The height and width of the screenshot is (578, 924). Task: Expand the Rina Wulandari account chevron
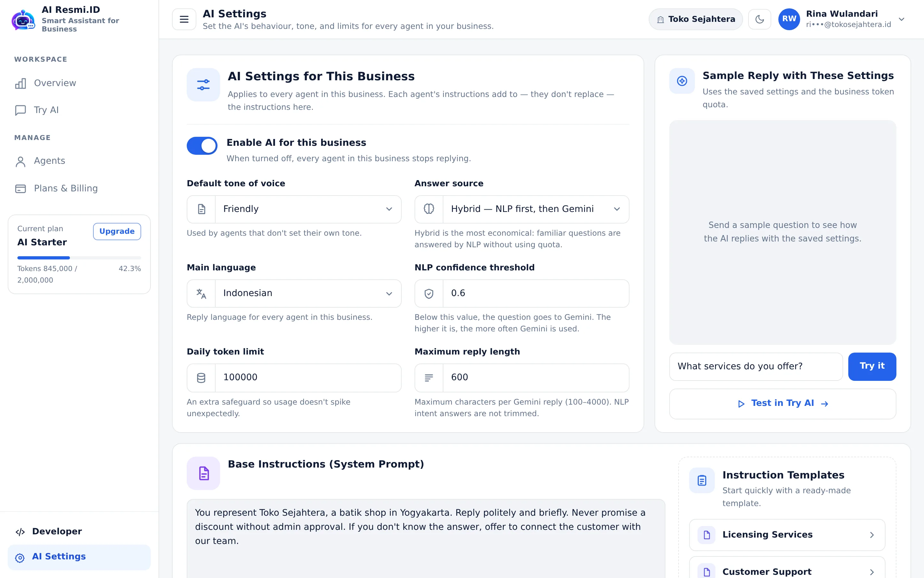[x=902, y=19]
